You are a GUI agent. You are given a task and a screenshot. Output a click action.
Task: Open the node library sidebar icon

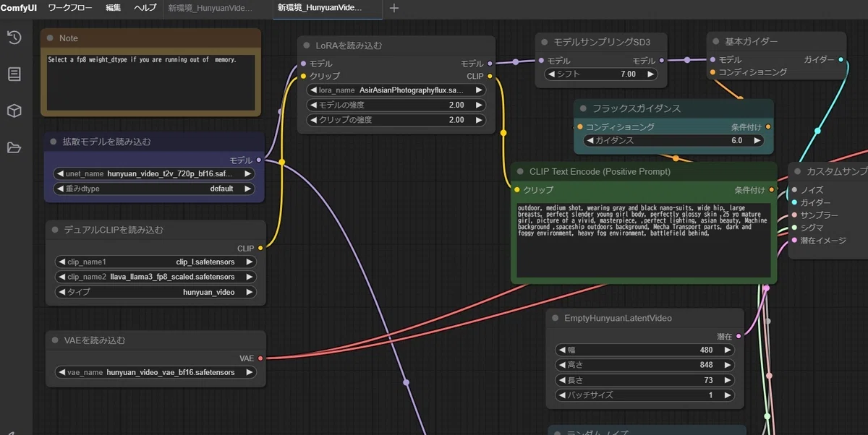[x=14, y=74]
